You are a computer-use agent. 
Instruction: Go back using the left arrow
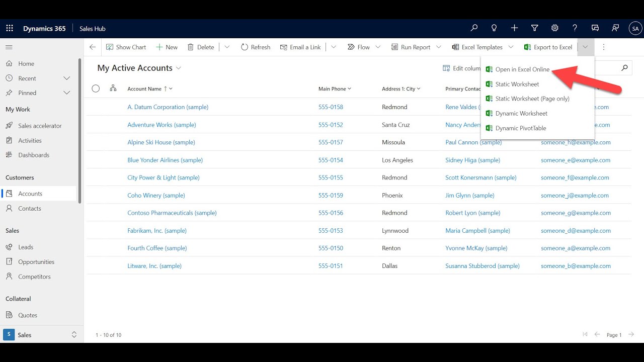(x=93, y=47)
